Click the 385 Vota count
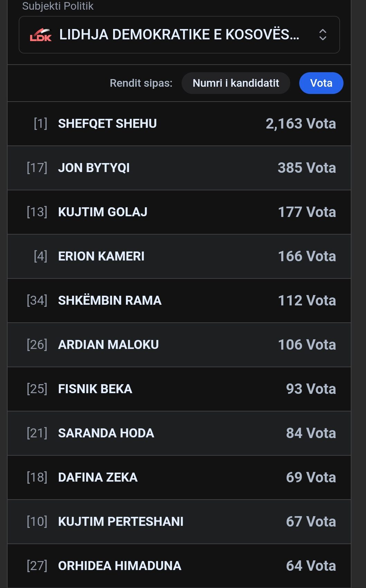The height and width of the screenshot is (588, 366). pos(306,168)
